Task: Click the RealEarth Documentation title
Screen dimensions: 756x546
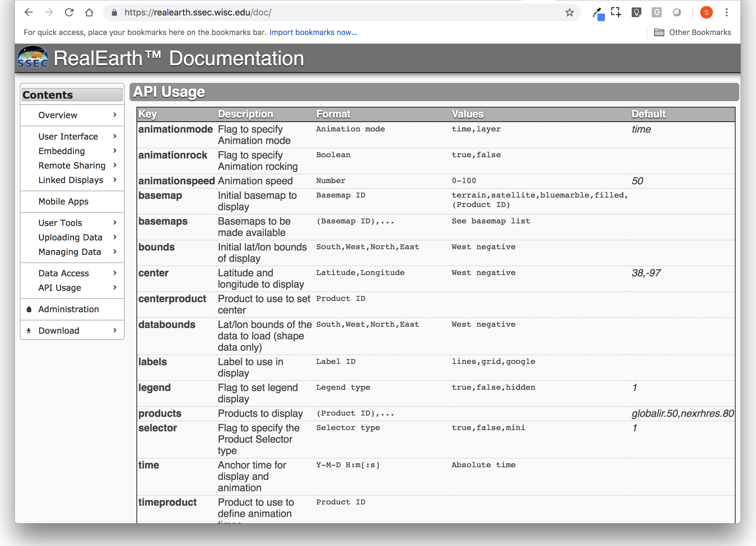Action: [179, 59]
